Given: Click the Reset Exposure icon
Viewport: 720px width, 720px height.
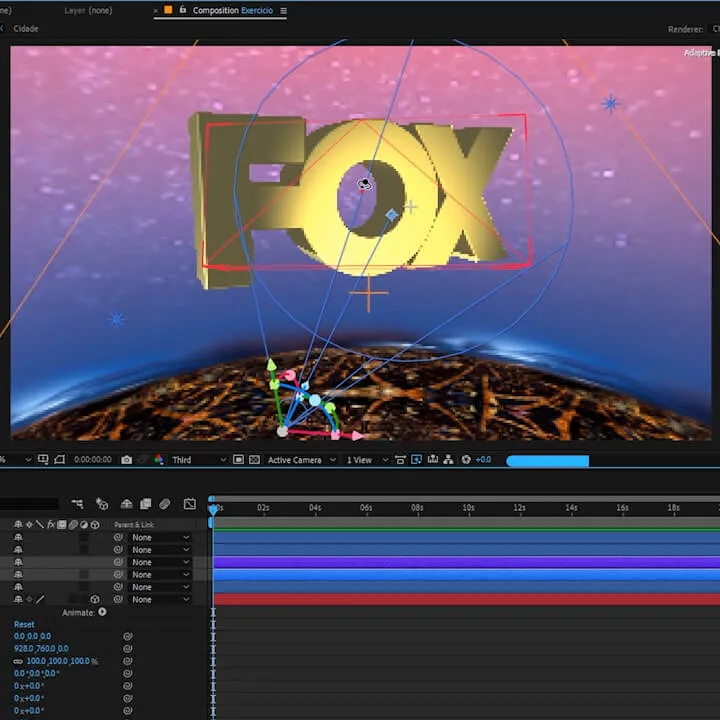Looking at the screenshot, I should [466, 460].
